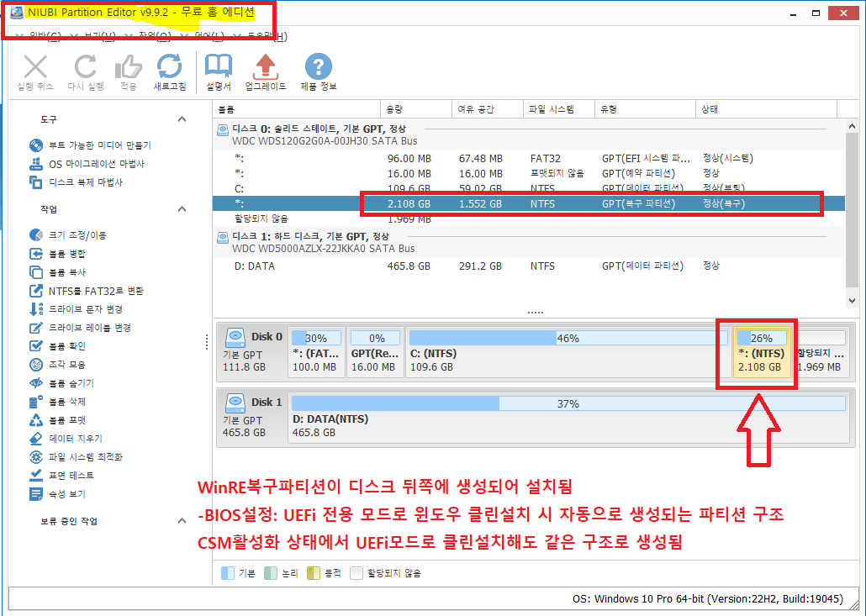Click the volume list scroll-down arrow
866x616 pixels.
pyautogui.click(x=852, y=301)
